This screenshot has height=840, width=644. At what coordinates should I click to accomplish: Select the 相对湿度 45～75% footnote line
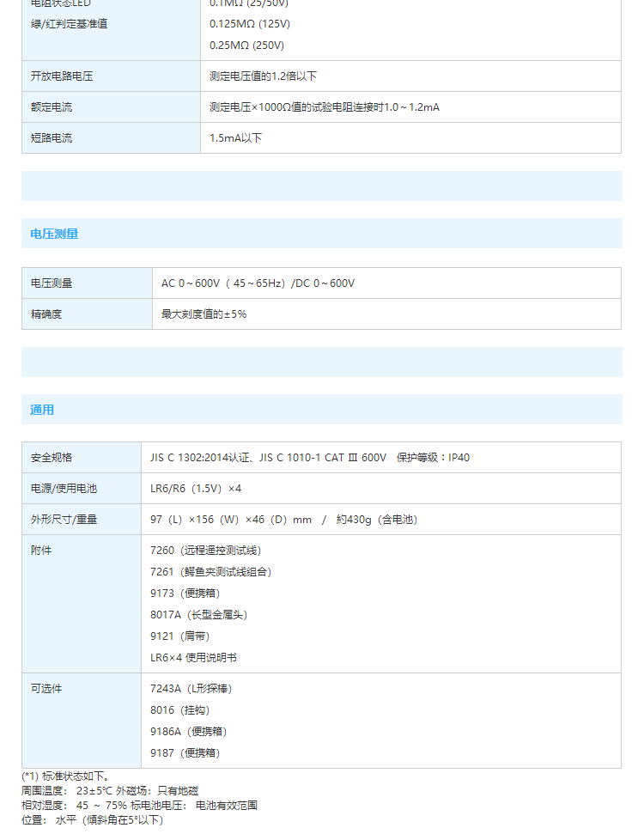139,805
